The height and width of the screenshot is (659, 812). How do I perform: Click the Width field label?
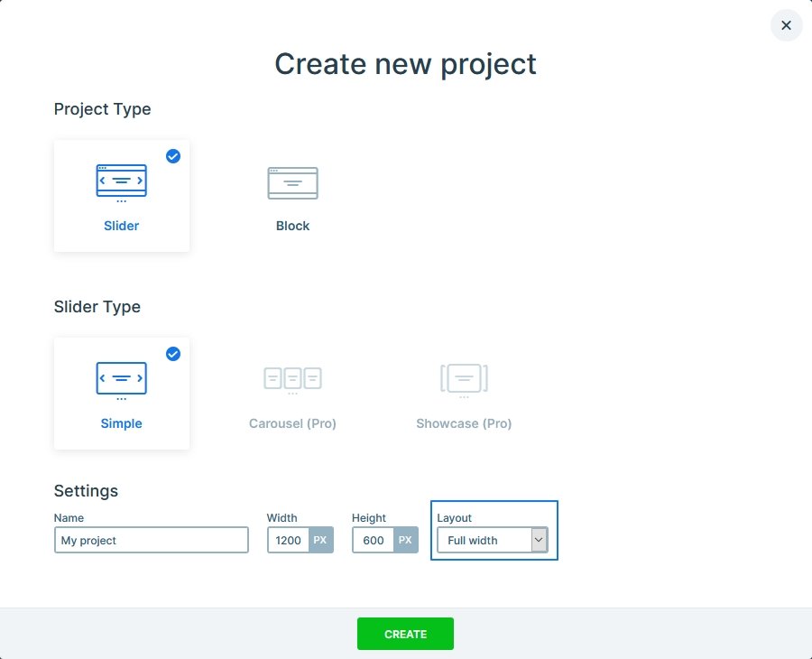(x=281, y=518)
